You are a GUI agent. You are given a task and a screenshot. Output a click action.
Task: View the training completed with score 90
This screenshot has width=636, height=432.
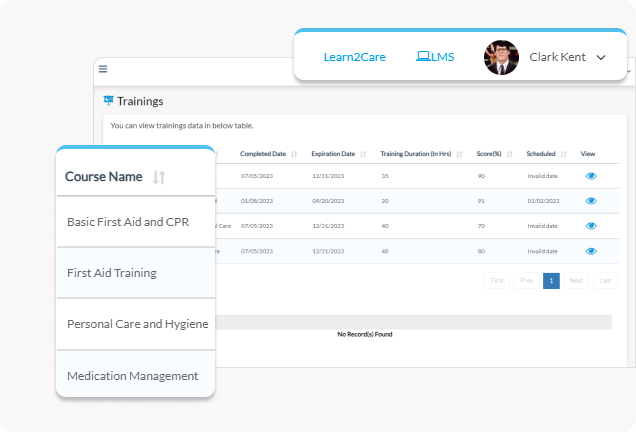[591, 176]
